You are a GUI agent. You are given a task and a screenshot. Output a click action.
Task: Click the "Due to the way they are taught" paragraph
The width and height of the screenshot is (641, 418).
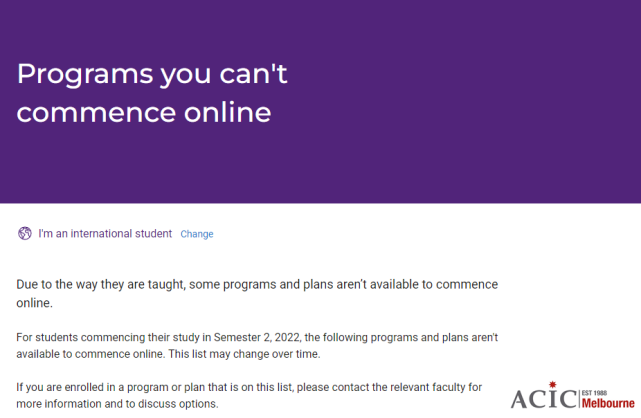coord(257,293)
